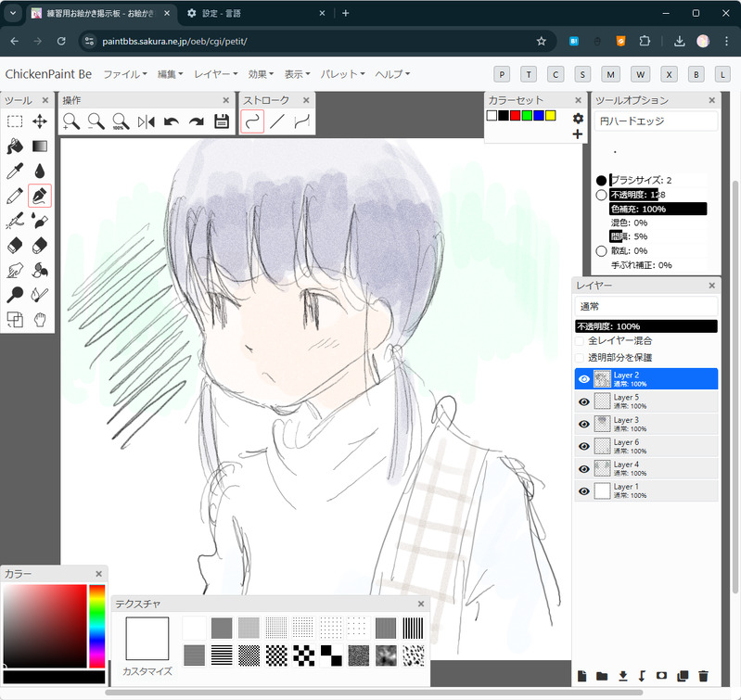Undo the last stroke

click(171, 121)
